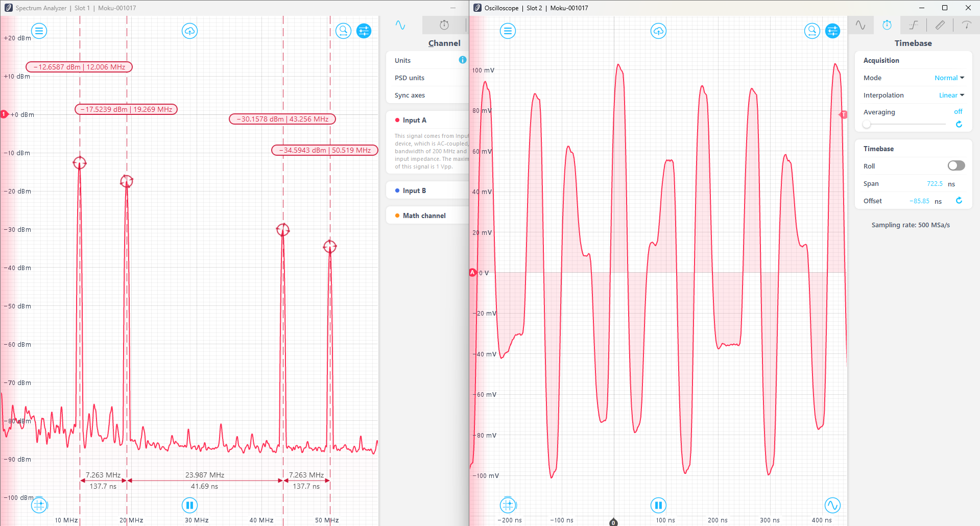Open the Measurements ruler panel in the Oscilloscope
980x526 pixels.
pyautogui.click(x=940, y=25)
